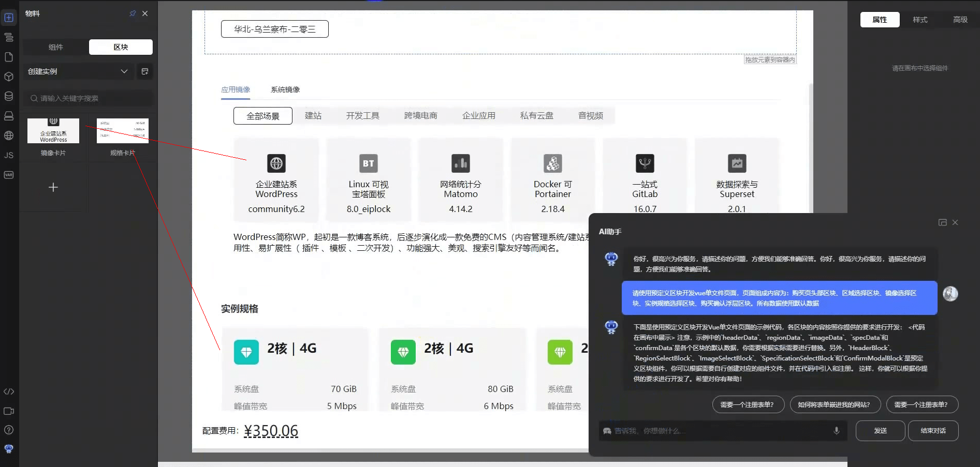Select the JS panel icon in sidebar

click(x=8, y=155)
